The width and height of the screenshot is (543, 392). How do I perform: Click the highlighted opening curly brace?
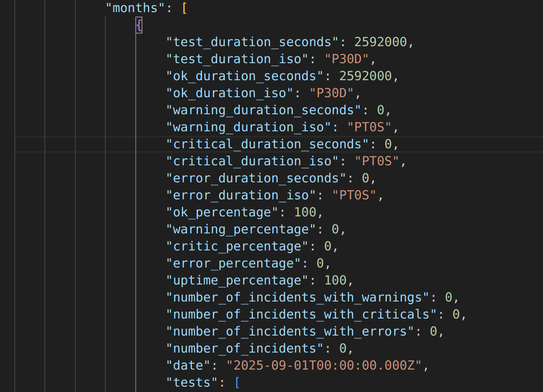[x=139, y=25]
